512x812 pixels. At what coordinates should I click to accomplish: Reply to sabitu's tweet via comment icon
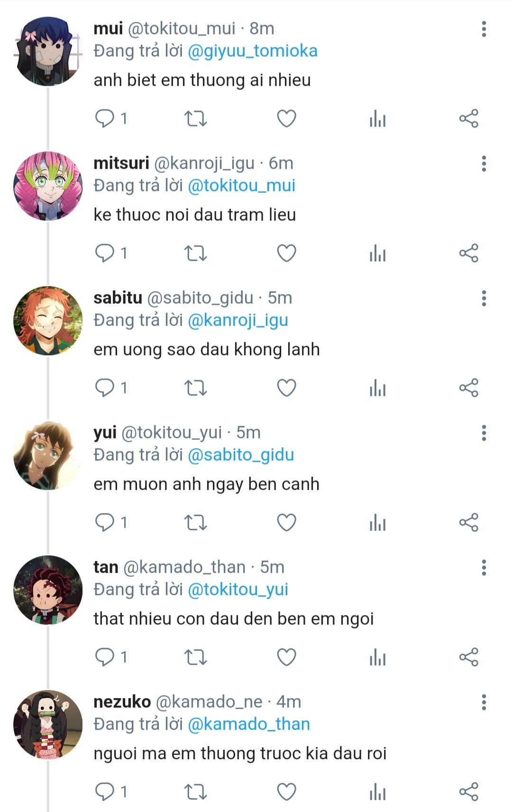pos(105,388)
